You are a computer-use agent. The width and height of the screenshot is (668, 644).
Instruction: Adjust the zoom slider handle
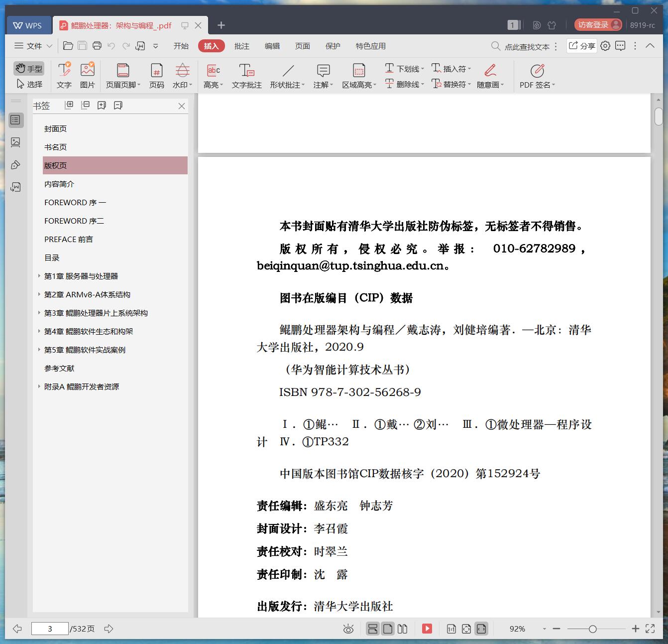(592, 629)
